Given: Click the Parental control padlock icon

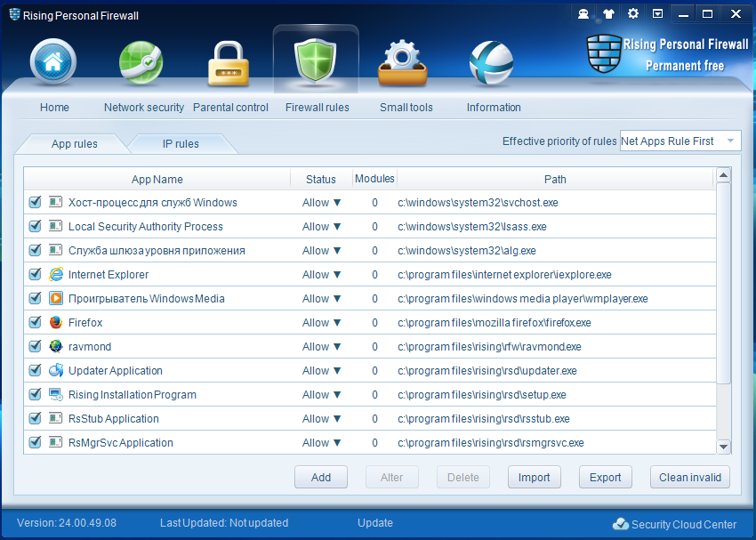Looking at the screenshot, I should tap(229, 64).
